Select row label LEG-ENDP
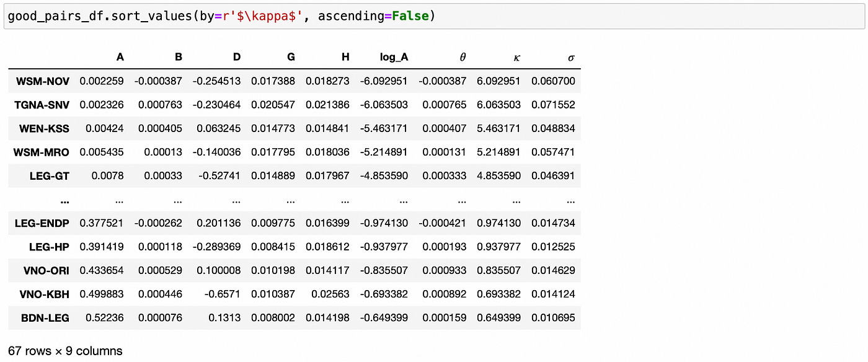Image resolution: width=868 pixels, height=362 pixels. [42, 223]
